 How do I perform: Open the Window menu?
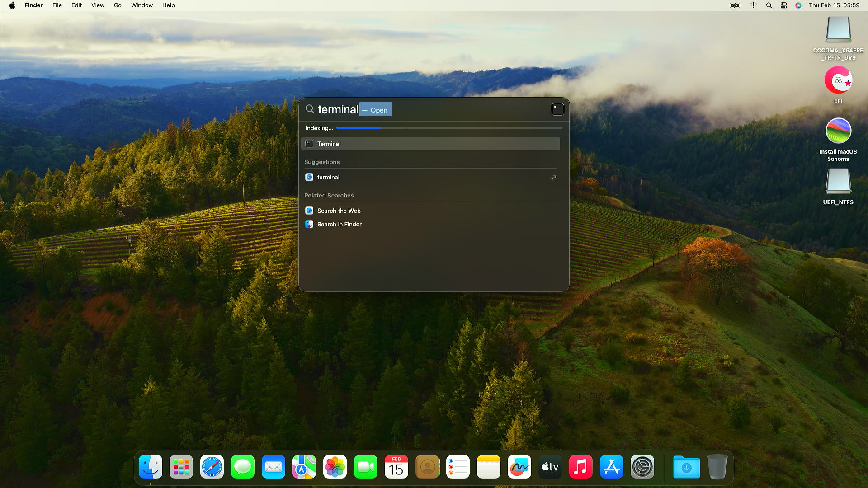142,5
